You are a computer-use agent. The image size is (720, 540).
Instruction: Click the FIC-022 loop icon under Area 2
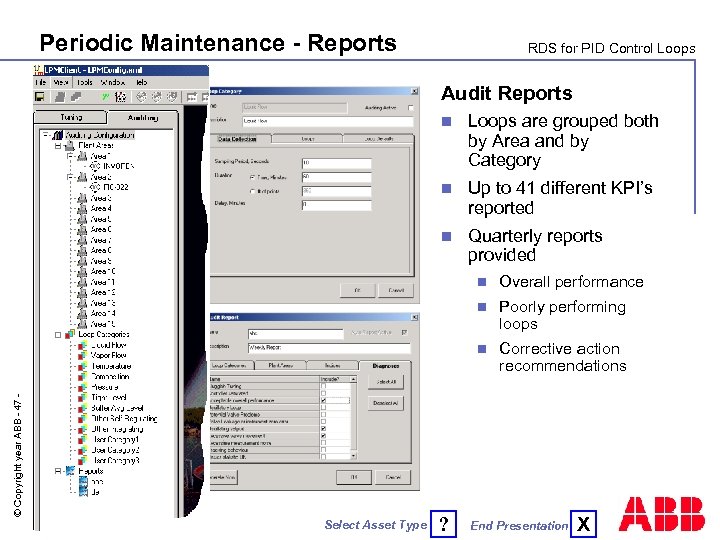point(95,187)
